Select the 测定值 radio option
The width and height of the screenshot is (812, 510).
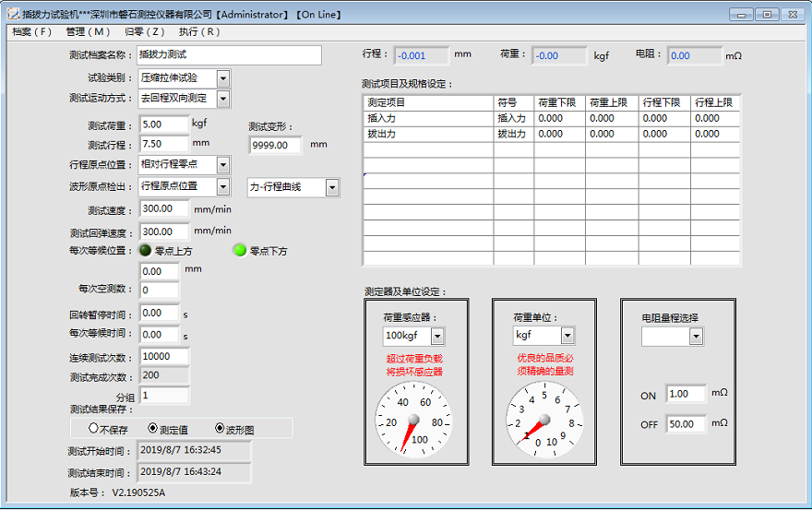153,428
